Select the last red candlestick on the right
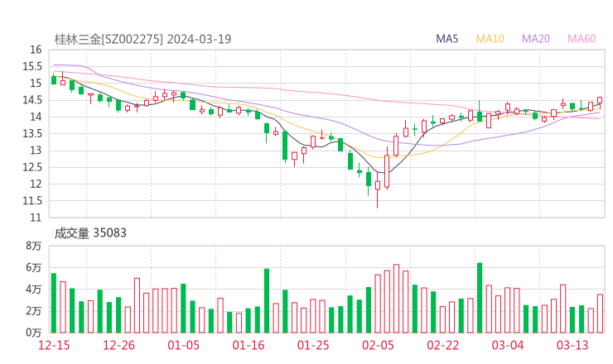This screenshot has height=364, width=613. tap(600, 101)
